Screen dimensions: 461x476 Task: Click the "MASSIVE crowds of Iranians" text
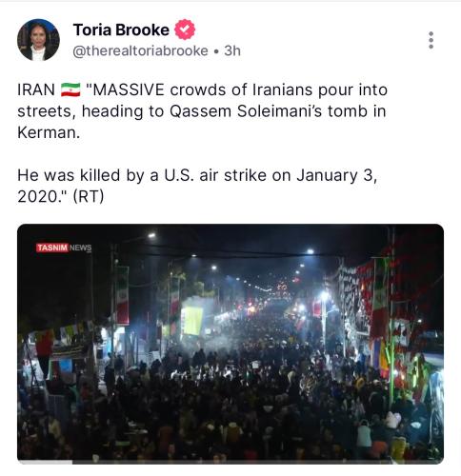tap(196, 89)
